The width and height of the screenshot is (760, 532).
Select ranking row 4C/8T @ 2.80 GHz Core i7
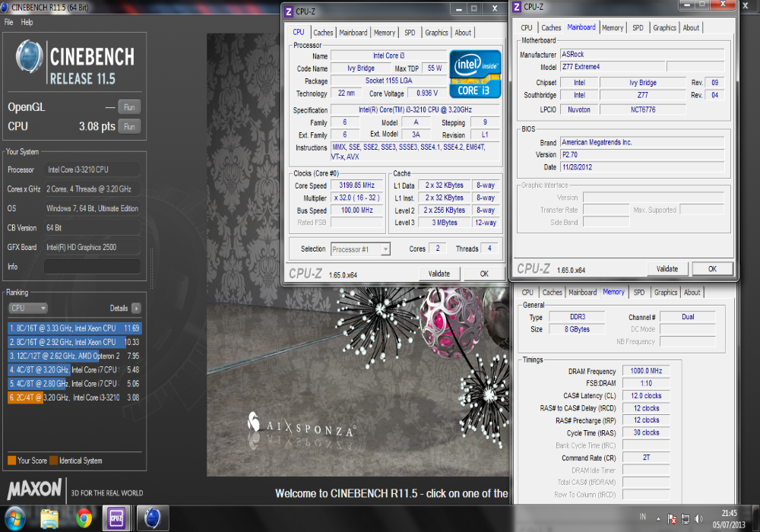pyautogui.click(x=74, y=384)
